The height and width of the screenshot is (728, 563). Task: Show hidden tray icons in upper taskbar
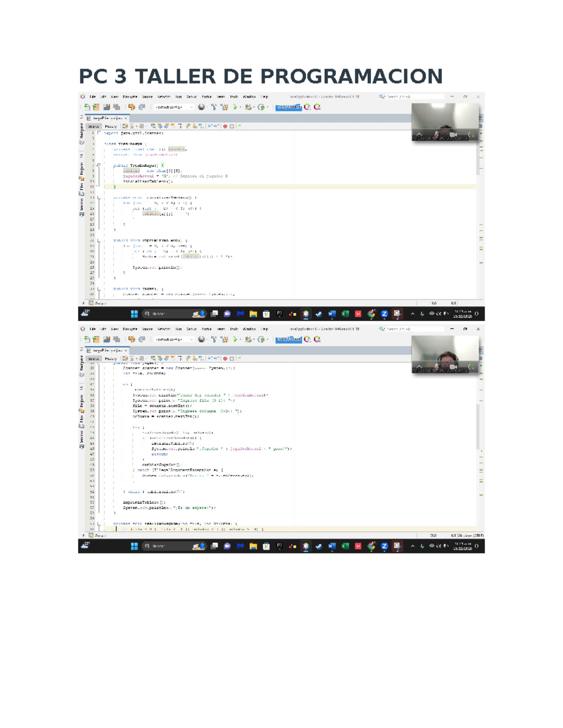[412, 314]
